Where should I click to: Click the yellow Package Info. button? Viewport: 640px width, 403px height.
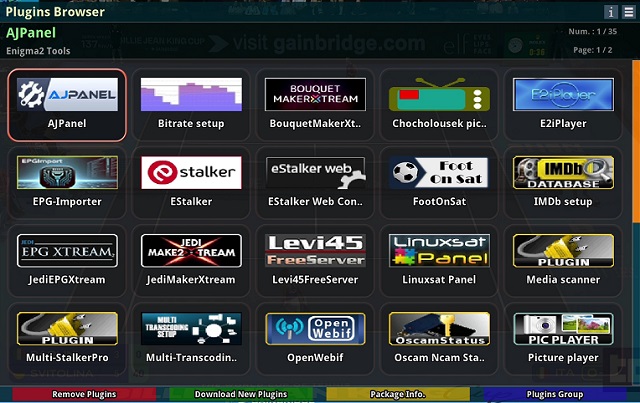(398, 394)
